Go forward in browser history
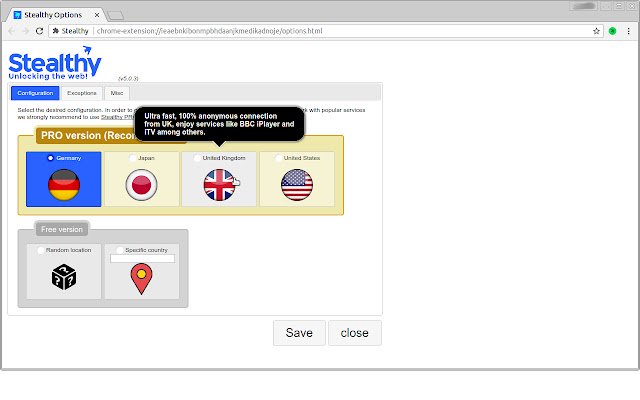Image resolution: width=640 pixels, height=400 pixels. pyautogui.click(x=25, y=31)
